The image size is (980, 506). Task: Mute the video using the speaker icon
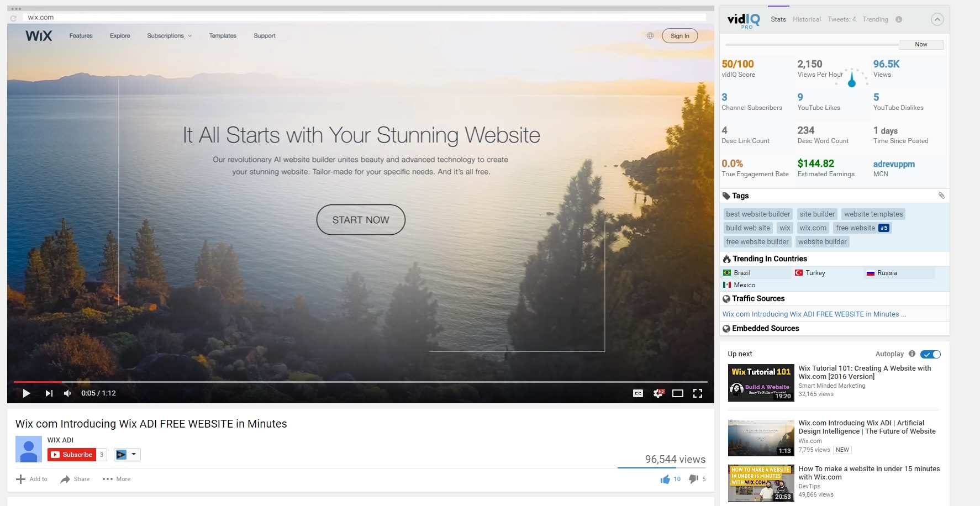coord(67,393)
